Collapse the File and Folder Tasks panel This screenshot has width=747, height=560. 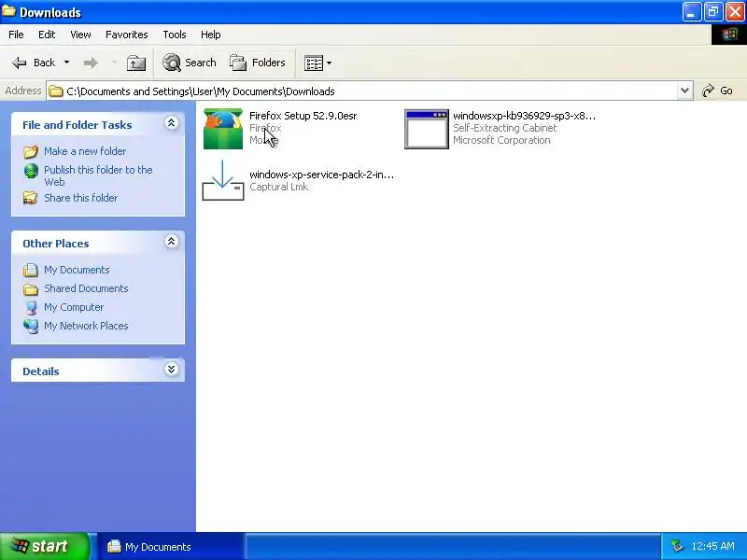(x=172, y=123)
